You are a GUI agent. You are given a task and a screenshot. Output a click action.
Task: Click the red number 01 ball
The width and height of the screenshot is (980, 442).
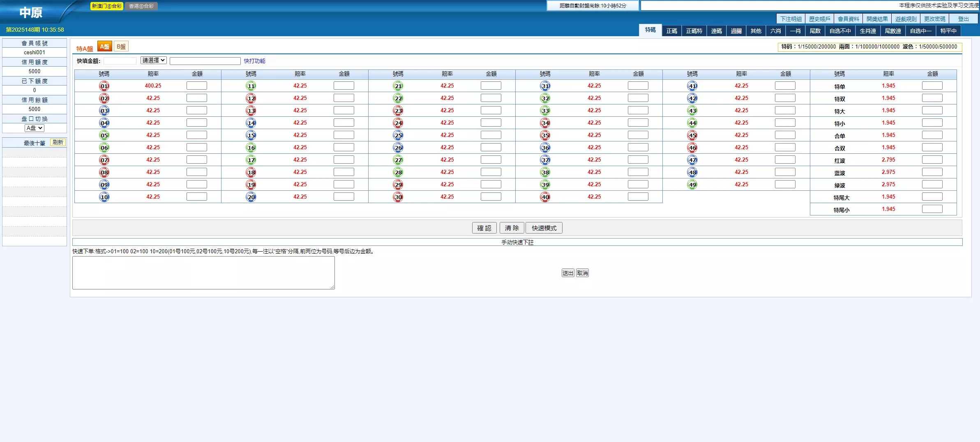coord(104,86)
